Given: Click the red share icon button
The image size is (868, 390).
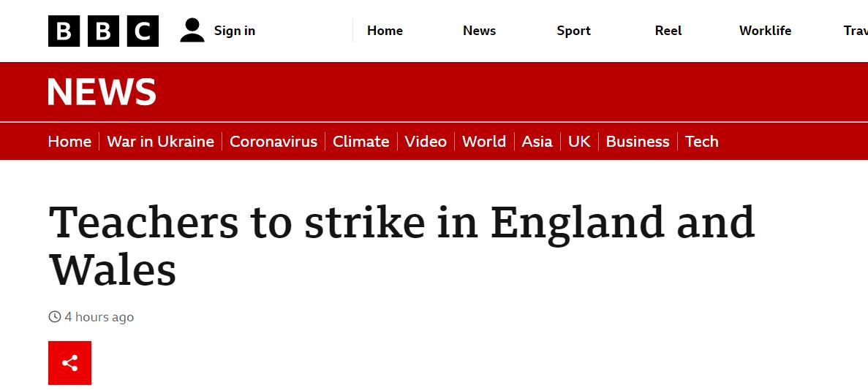Looking at the screenshot, I should (70, 363).
